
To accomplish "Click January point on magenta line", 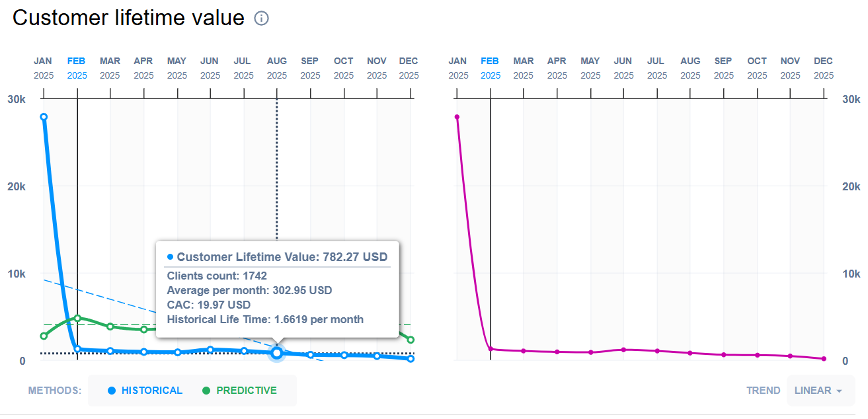I will [457, 117].
